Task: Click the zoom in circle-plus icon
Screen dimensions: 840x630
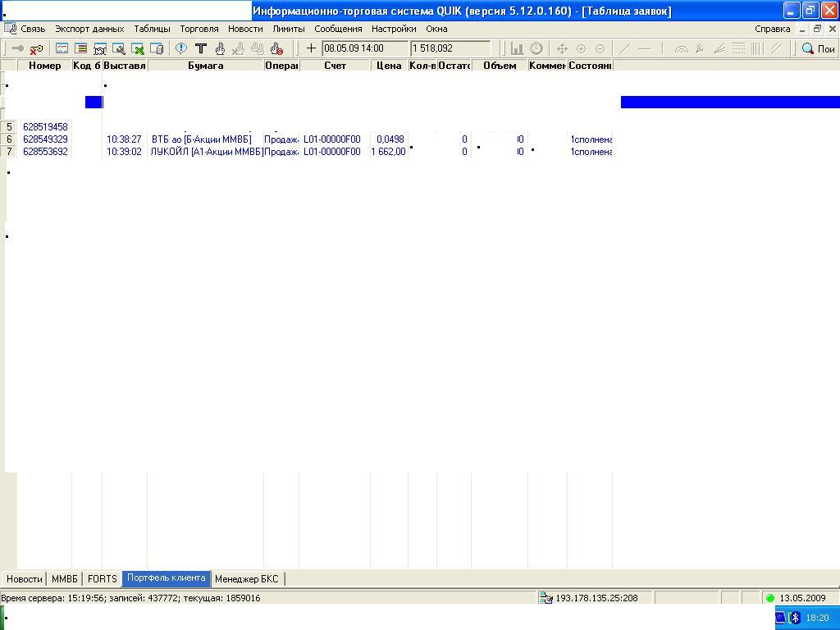Action: point(582,48)
